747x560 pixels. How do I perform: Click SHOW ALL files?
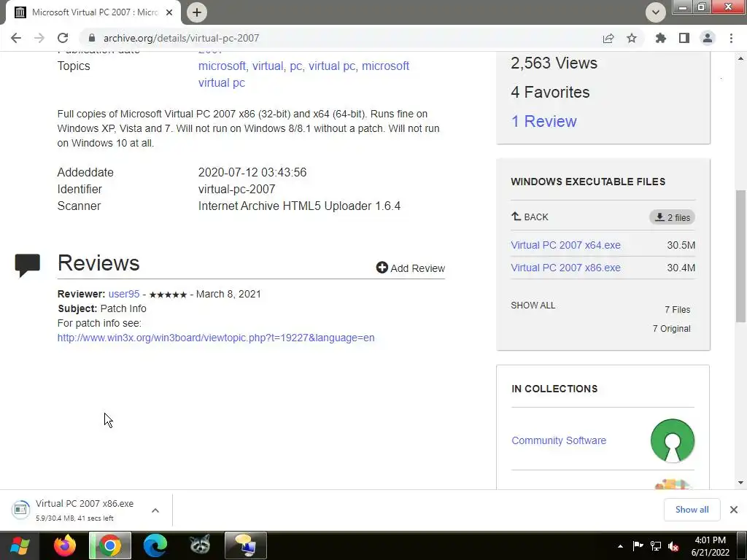point(533,306)
